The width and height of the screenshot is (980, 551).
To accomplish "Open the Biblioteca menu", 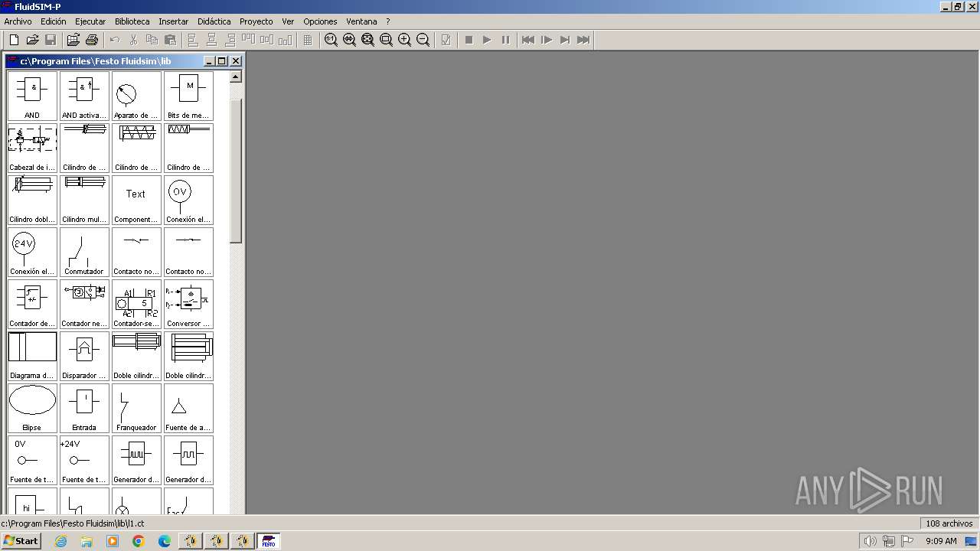I will [132, 21].
